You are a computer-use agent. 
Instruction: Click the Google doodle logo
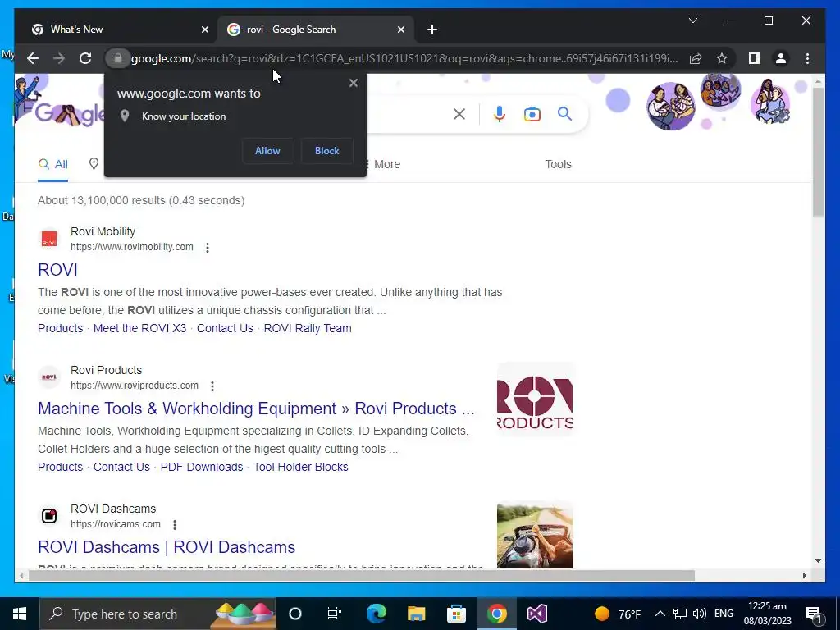coord(70,113)
